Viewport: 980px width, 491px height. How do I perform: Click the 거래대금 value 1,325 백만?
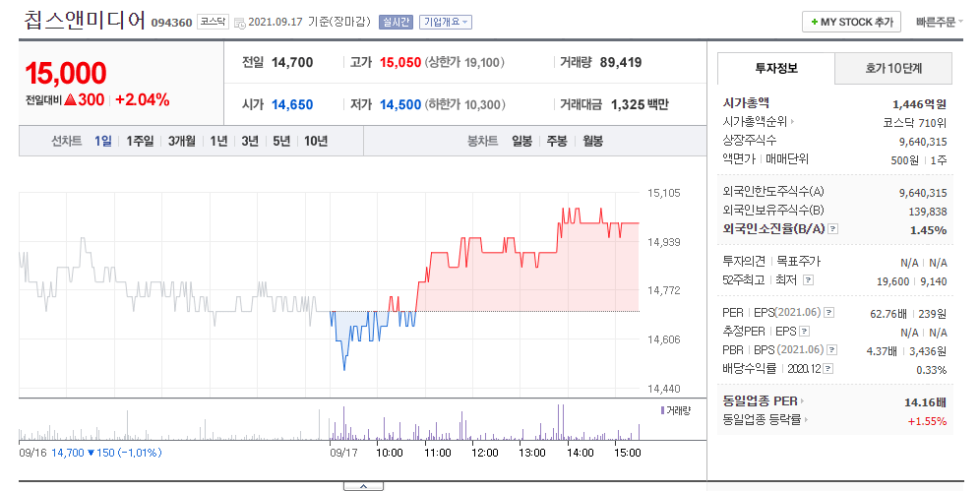pos(640,105)
